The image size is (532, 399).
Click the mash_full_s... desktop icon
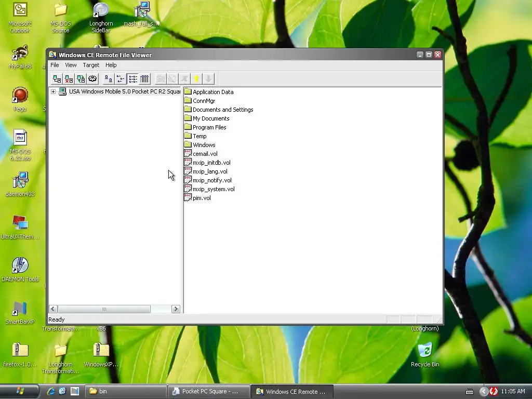(141, 14)
